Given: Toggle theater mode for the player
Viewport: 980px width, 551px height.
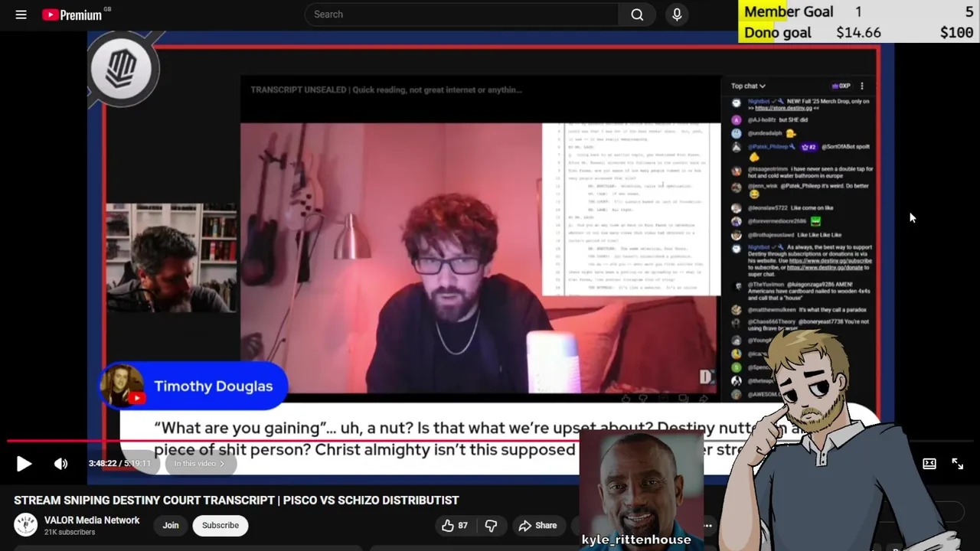Looking at the screenshot, I should (x=929, y=464).
